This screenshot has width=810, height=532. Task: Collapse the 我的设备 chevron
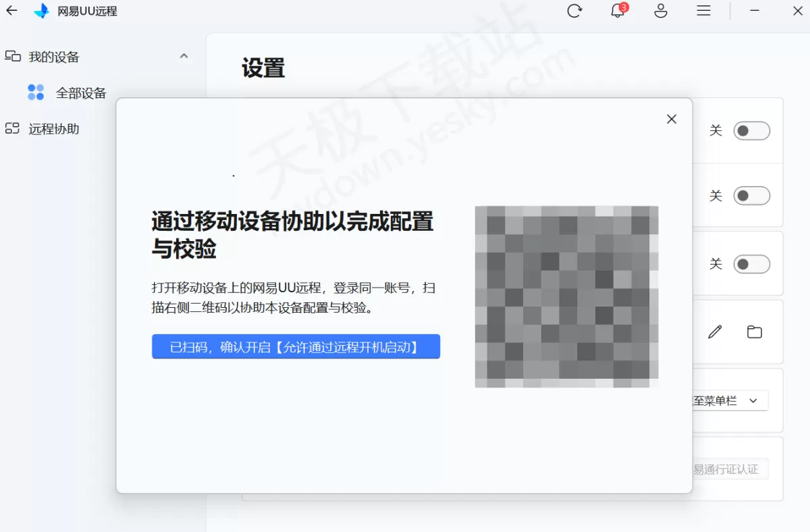[184, 57]
